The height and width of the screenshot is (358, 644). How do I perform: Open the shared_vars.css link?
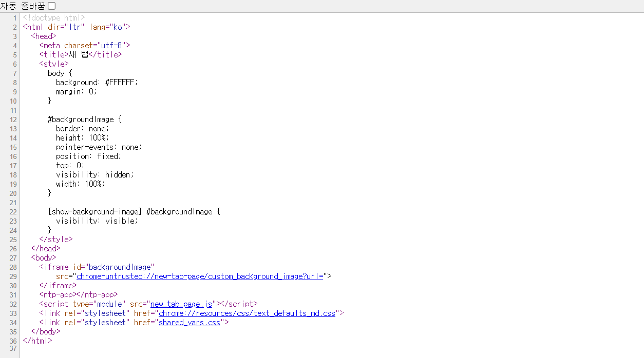click(190, 322)
